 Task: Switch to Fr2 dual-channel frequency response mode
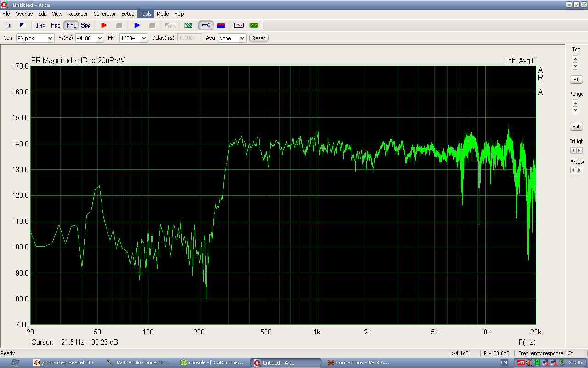click(56, 25)
